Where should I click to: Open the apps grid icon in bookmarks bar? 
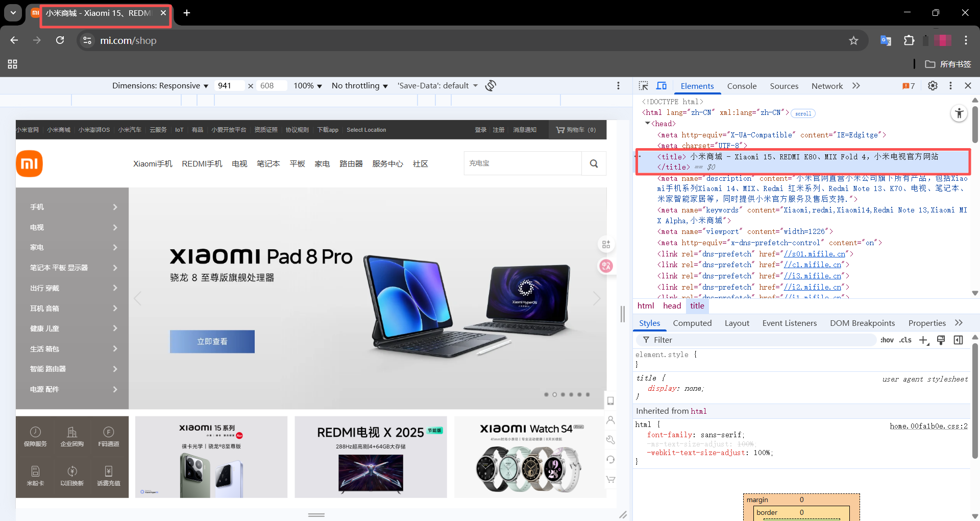[13, 64]
